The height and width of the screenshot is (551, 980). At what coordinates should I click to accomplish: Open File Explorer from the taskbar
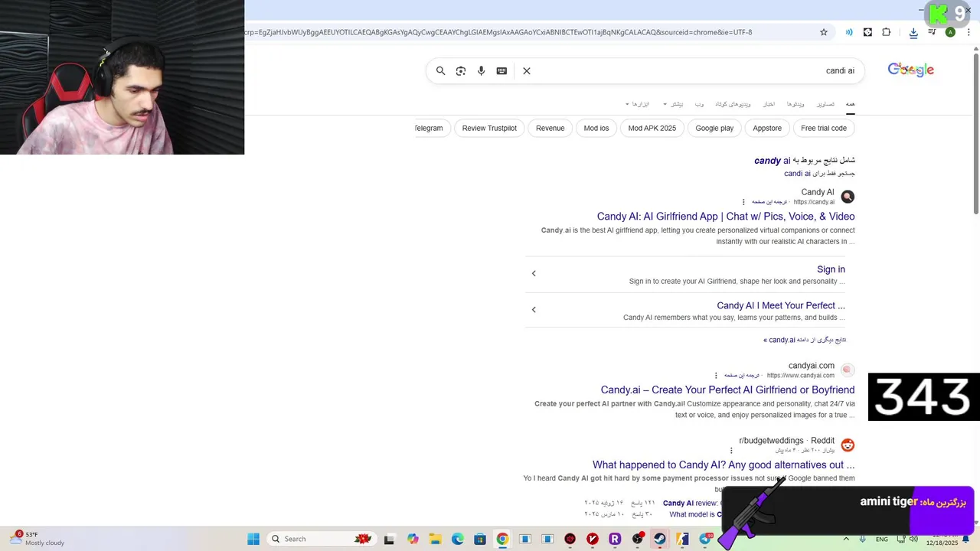[435, 539]
